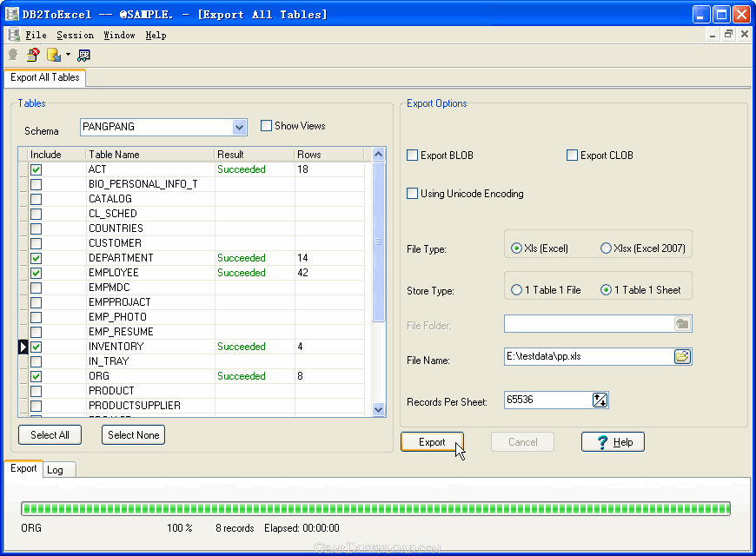Check the CUSTOMER table checkbox
The height and width of the screenshot is (556, 756).
click(x=36, y=243)
